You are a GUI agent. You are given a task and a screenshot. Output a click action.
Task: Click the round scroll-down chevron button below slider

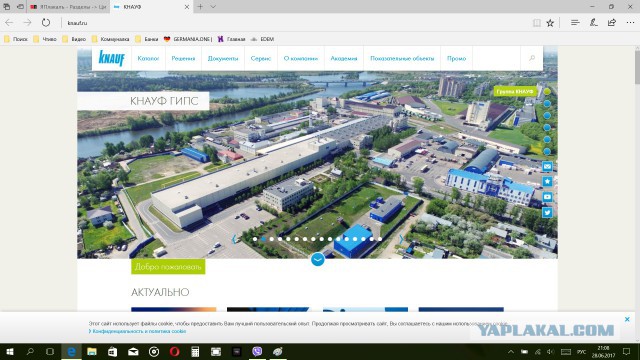(318, 259)
